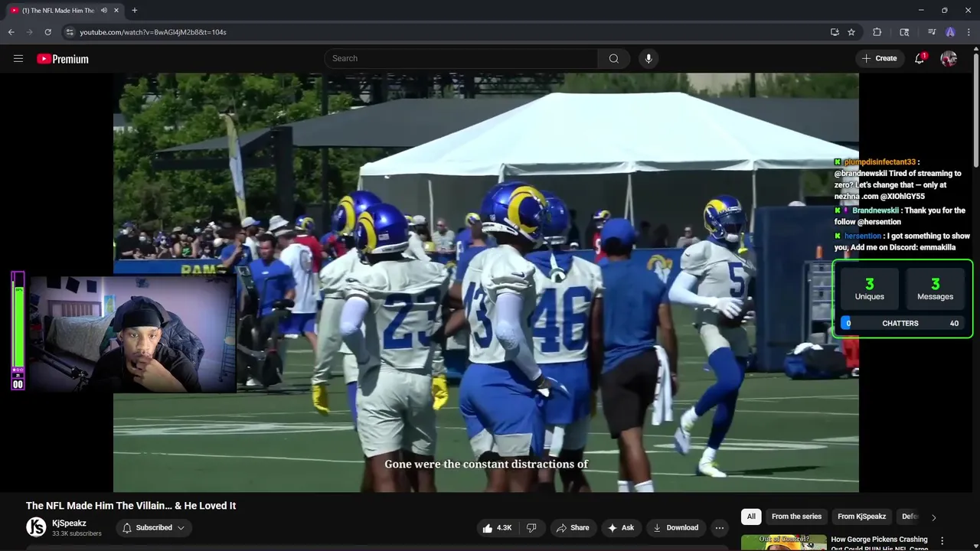
Task: Open the YouTube guide hamburger menu
Action: (18, 59)
